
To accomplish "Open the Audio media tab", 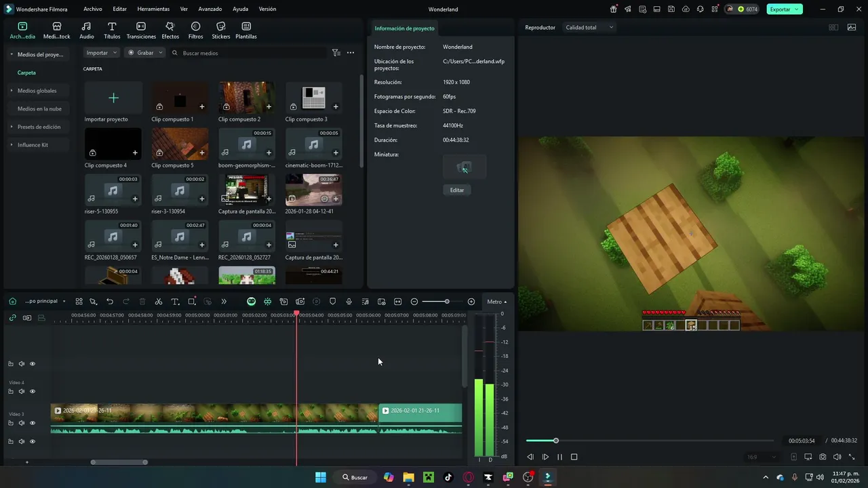I will pyautogui.click(x=86, y=30).
